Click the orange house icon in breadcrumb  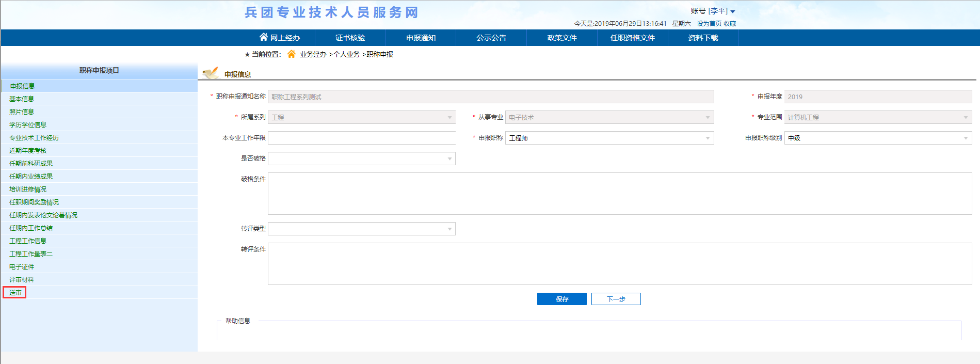292,54
